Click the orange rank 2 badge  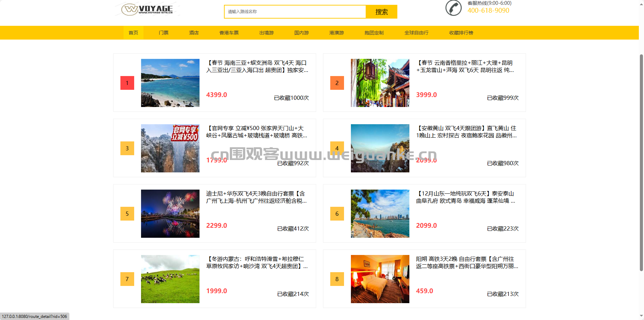tap(337, 83)
